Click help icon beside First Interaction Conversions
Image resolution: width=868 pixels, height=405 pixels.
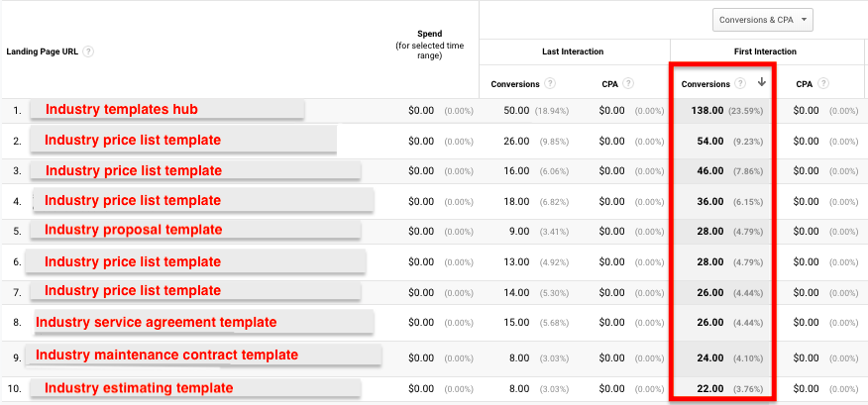(739, 83)
